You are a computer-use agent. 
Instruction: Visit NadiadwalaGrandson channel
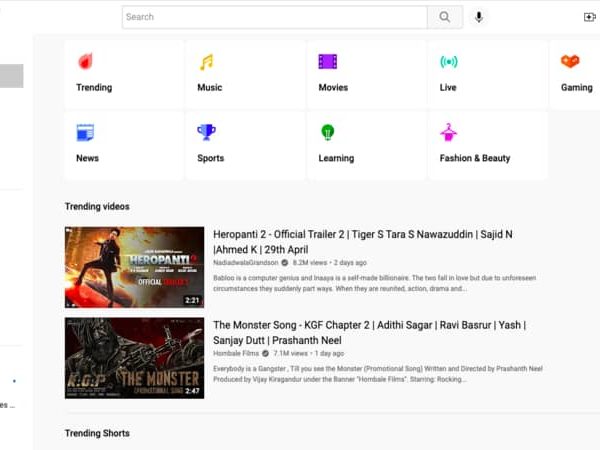(246, 262)
